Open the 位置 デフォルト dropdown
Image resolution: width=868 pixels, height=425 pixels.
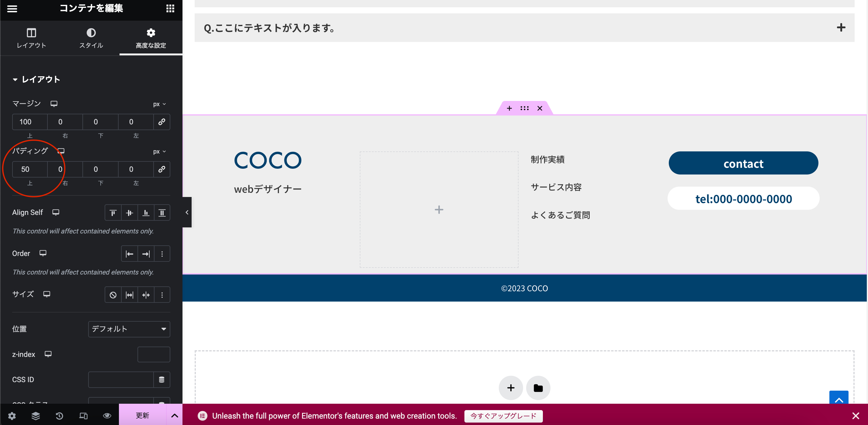[x=129, y=329]
